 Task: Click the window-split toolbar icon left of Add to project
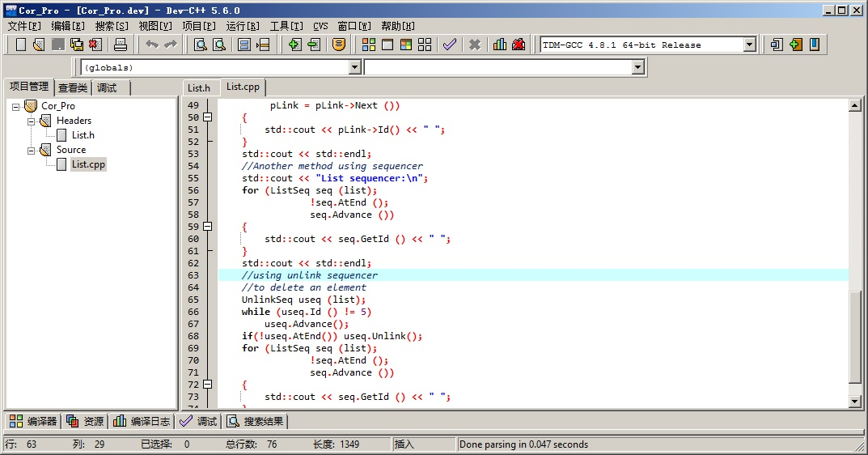[263, 45]
